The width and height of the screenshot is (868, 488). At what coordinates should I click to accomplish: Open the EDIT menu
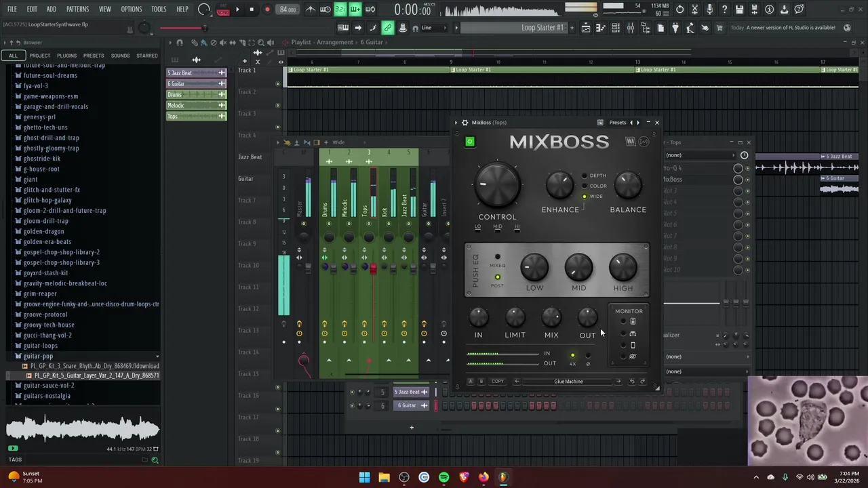32,9
